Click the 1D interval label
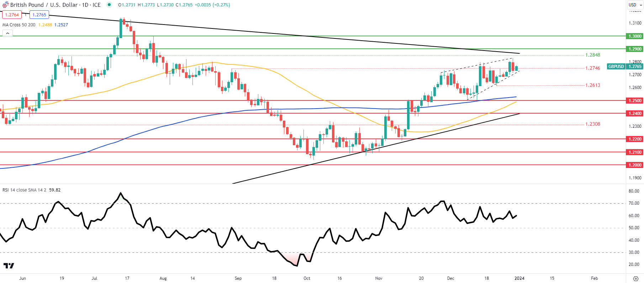The height and width of the screenshot is (283, 644). click(x=85, y=5)
